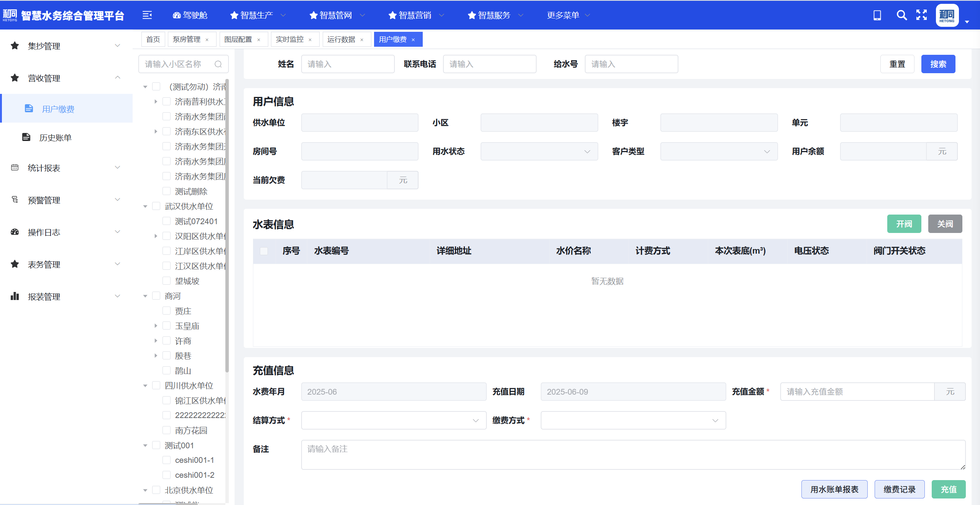The width and height of the screenshot is (980, 505).
Task: Collapse the sidebar via the hamburger icon
Action: (x=147, y=15)
